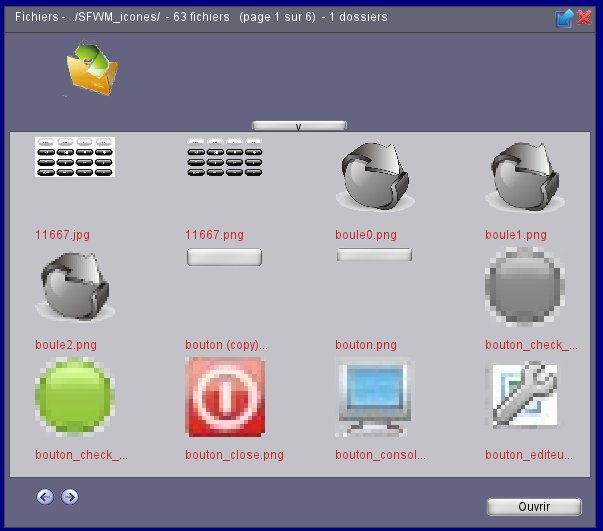Select the bouton_editeur wrench icon
603x531 pixels.
click(x=525, y=396)
